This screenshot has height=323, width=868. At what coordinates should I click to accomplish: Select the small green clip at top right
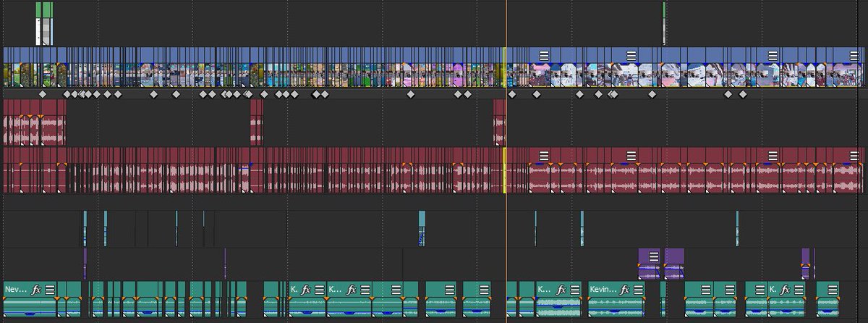coord(664,10)
